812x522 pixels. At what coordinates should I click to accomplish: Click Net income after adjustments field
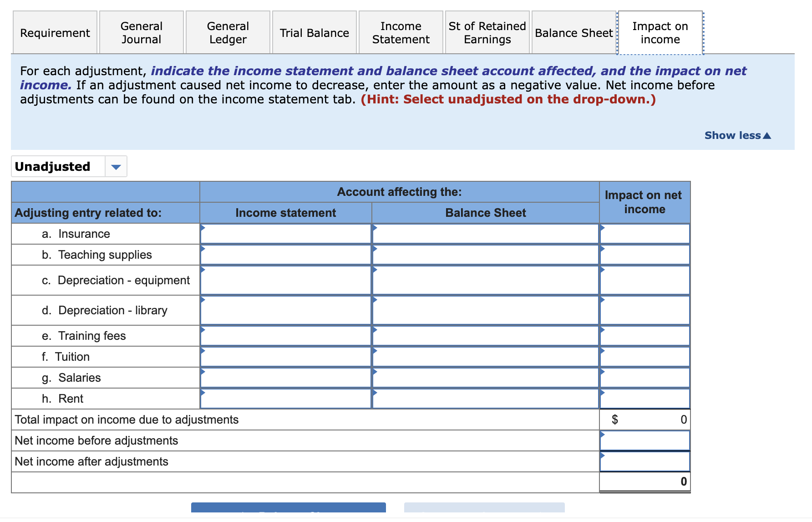pos(645,461)
